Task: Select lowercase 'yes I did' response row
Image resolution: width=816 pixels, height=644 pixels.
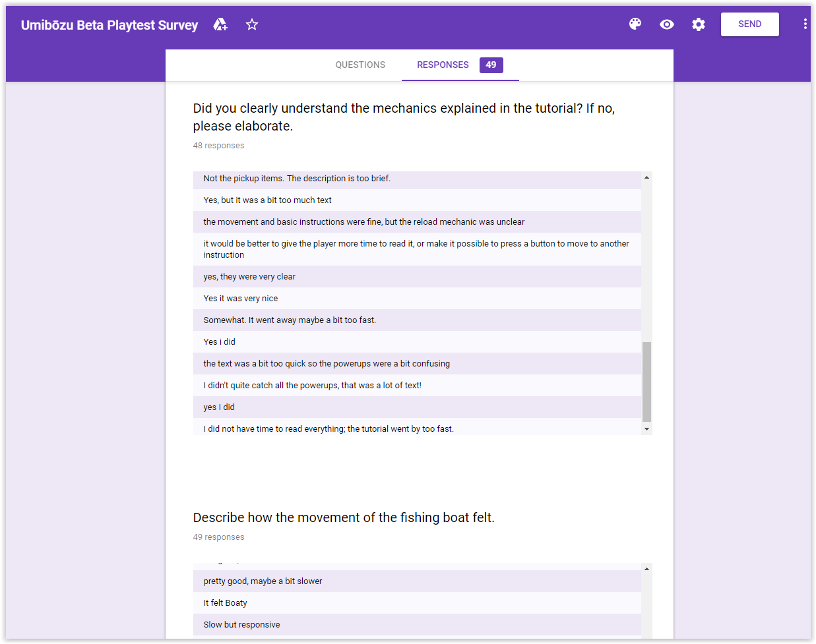Action: pyautogui.click(x=417, y=407)
